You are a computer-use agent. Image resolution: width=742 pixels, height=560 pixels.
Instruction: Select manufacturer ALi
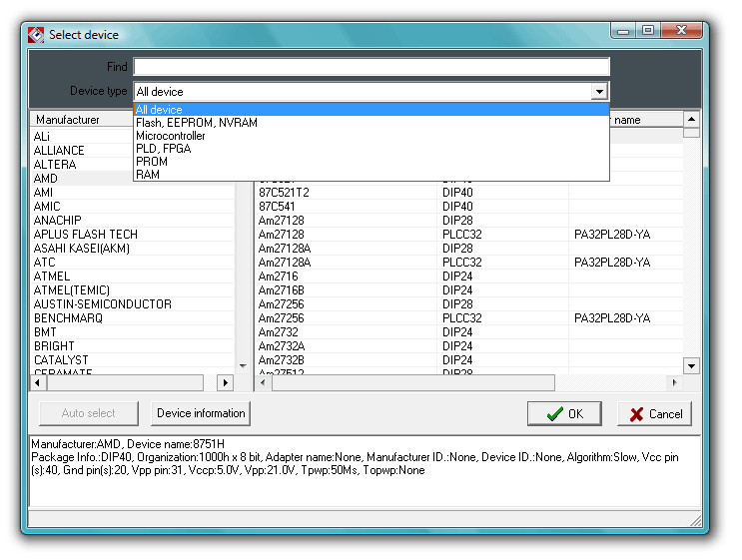(x=82, y=136)
